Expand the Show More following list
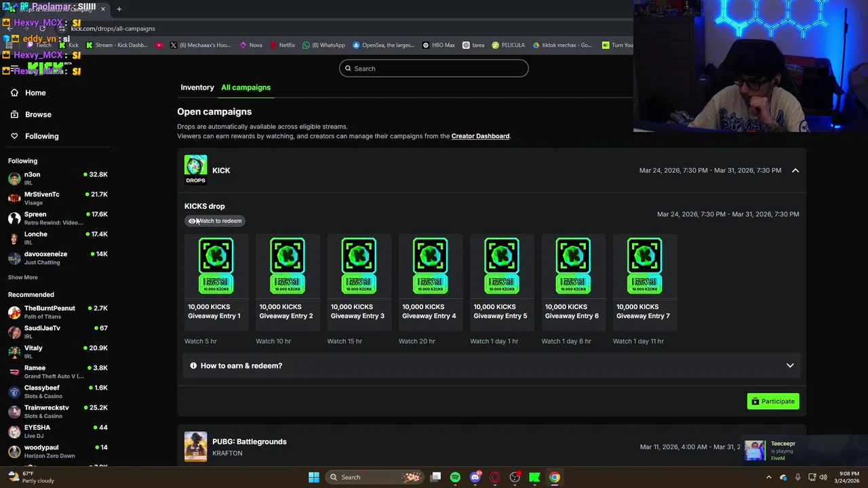 click(x=23, y=277)
